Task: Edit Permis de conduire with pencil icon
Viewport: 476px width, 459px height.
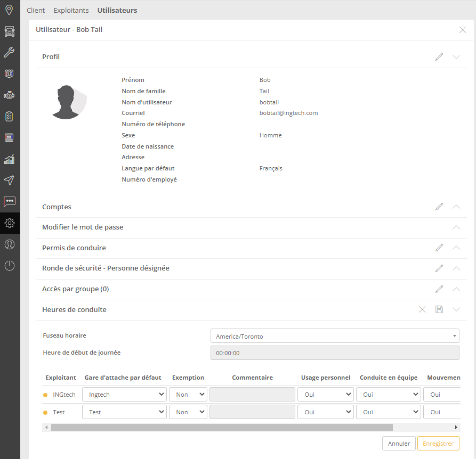Action: click(x=439, y=248)
